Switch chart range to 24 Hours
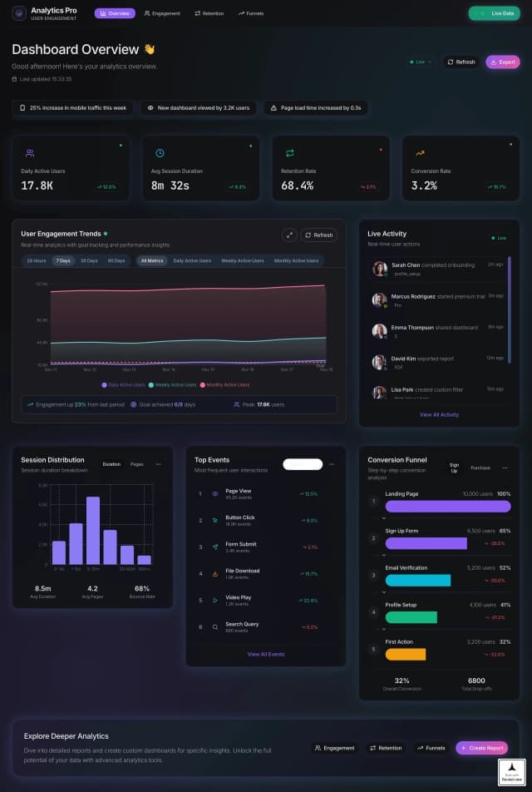The width and height of the screenshot is (532, 792). pos(36,260)
